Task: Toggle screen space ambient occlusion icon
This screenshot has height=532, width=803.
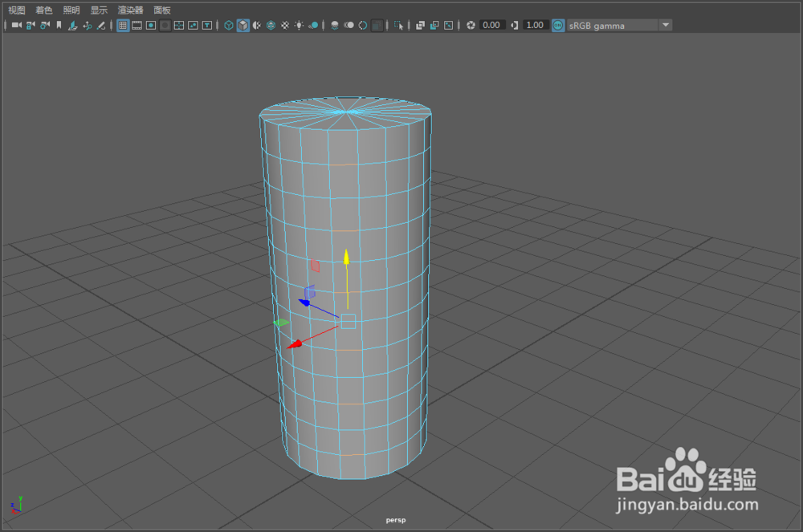Action: (334, 25)
